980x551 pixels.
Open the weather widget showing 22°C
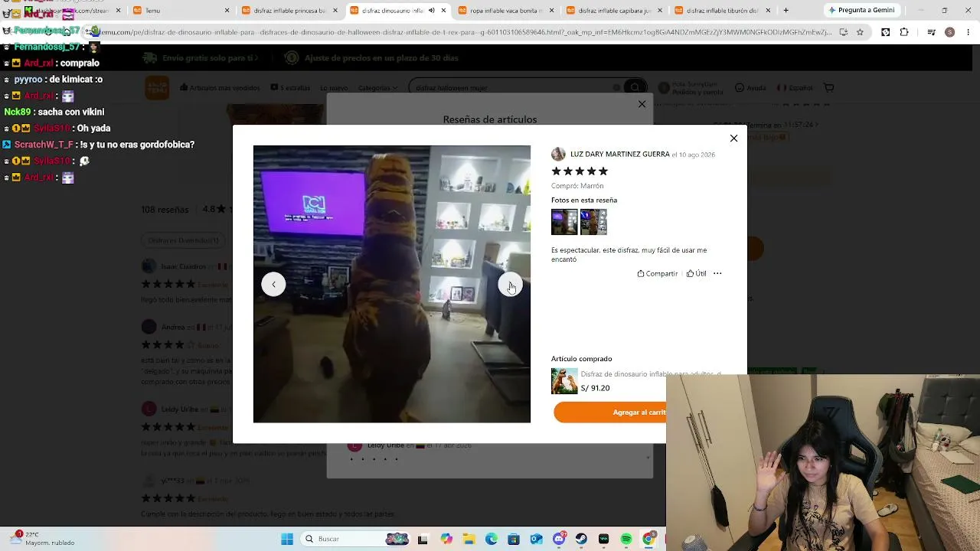tap(42, 539)
